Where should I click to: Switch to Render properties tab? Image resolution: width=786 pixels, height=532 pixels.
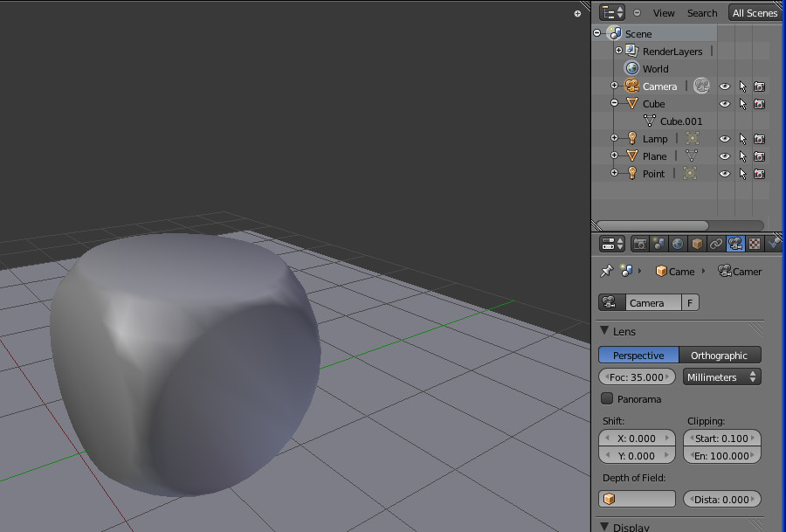[639, 245]
